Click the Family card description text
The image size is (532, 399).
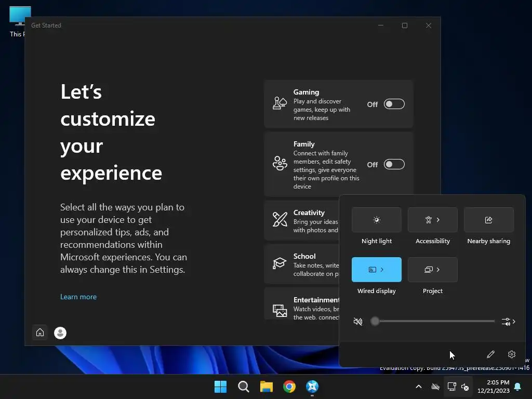pos(326,170)
